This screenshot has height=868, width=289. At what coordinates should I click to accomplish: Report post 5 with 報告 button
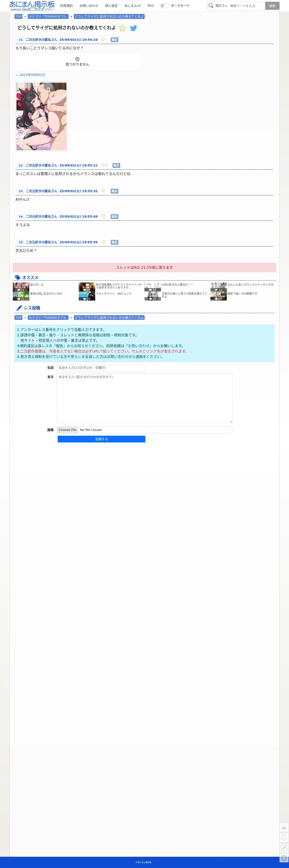click(x=115, y=242)
